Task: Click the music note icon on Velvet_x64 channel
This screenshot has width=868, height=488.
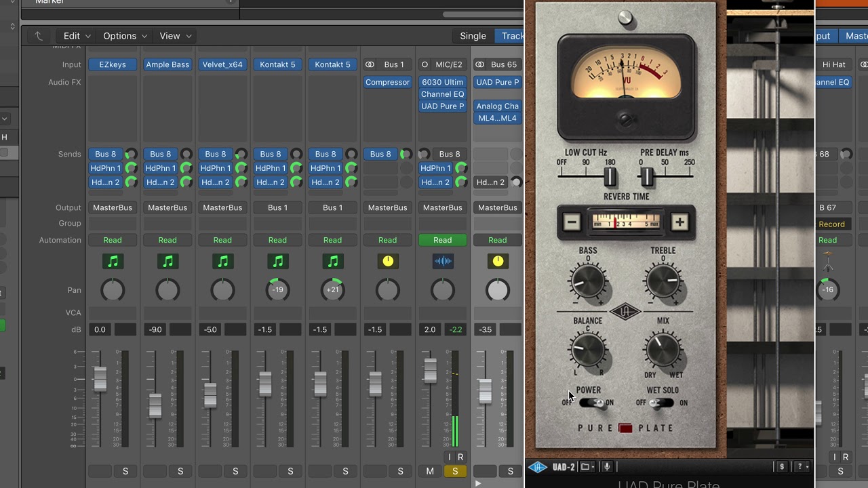Action: [222, 261]
